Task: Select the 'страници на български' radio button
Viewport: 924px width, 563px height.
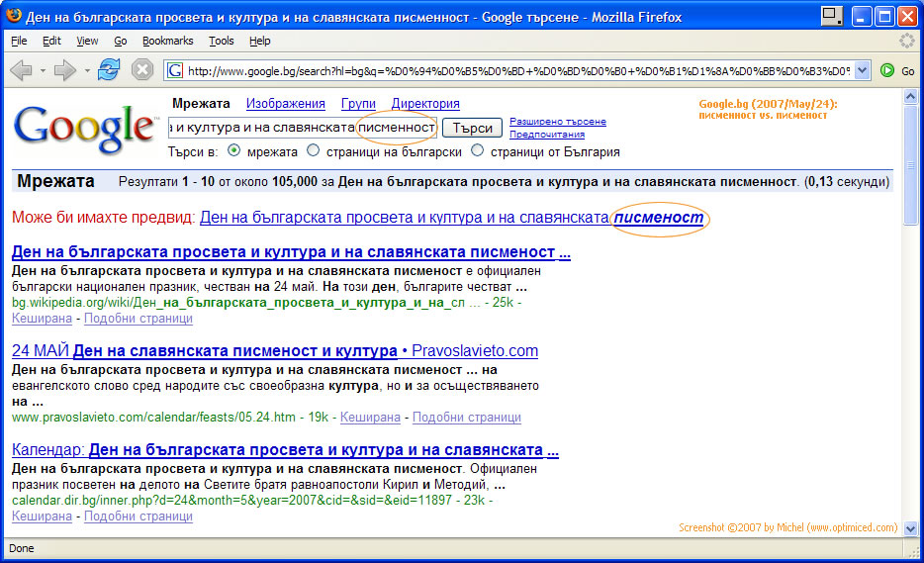Action: point(313,150)
